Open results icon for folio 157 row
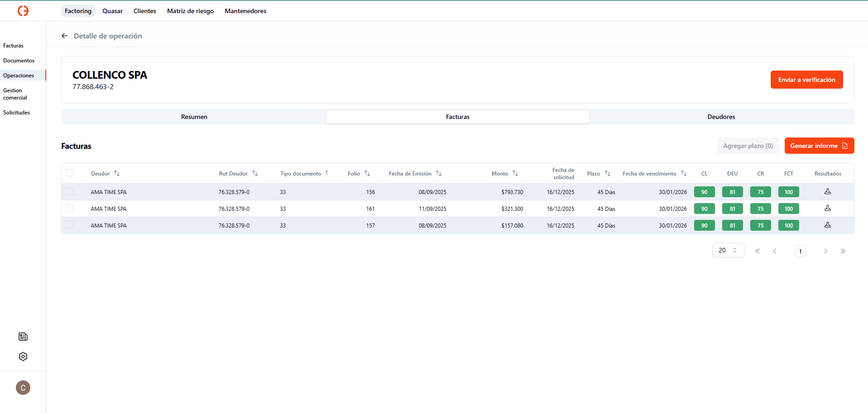This screenshot has height=413, width=868. point(827,225)
